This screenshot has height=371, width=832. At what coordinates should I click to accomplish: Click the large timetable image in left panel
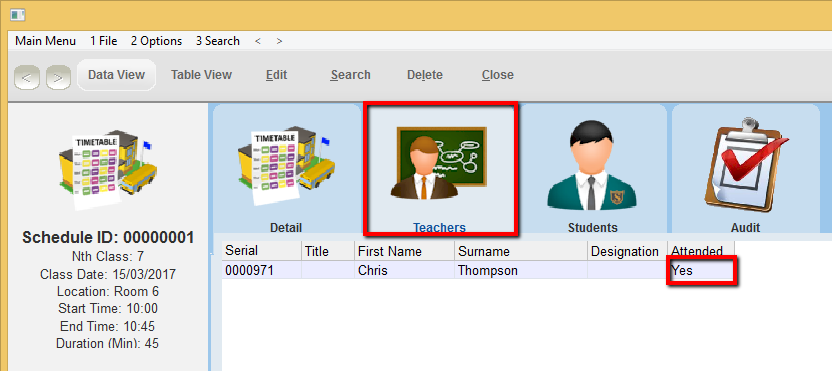click(x=108, y=169)
